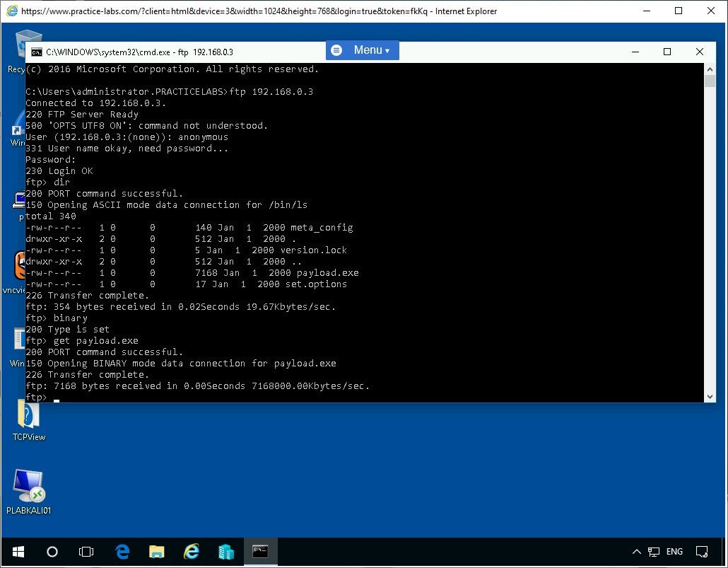This screenshot has width=728, height=568.
Task: Click the cmd scrollbar up arrow
Action: [x=710, y=69]
